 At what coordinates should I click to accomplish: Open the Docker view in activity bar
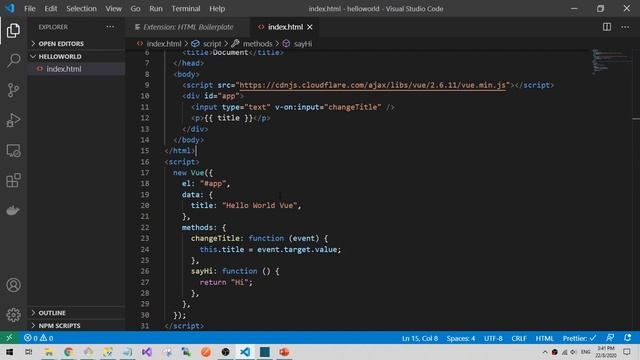click(13, 211)
